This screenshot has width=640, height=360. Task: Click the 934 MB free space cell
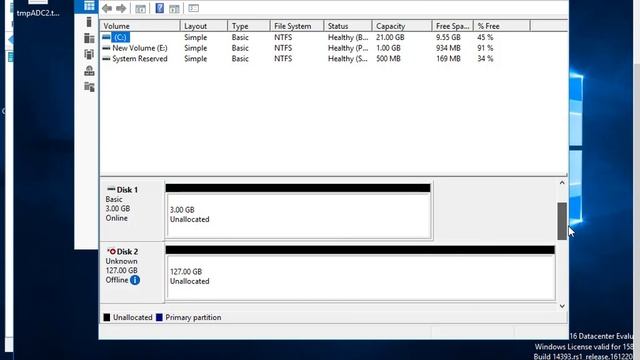tap(448, 48)
